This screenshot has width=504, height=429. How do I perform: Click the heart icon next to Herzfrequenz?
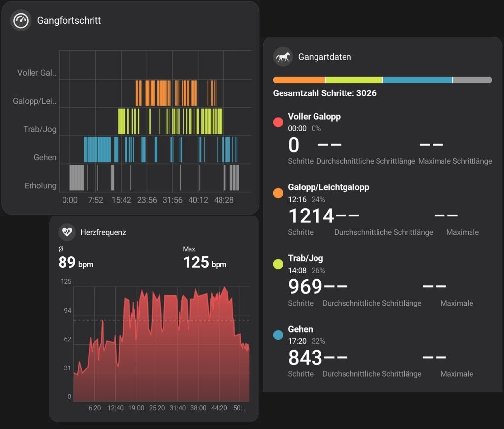click(x=67, y=232)
